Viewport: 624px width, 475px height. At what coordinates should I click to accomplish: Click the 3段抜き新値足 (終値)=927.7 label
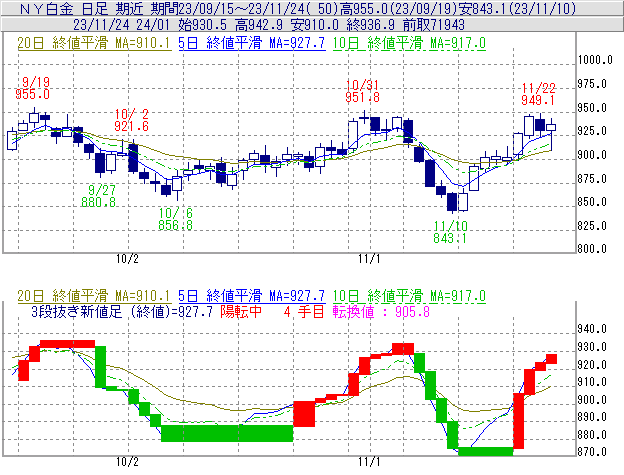pyautogui.click(x=122, y=311)
